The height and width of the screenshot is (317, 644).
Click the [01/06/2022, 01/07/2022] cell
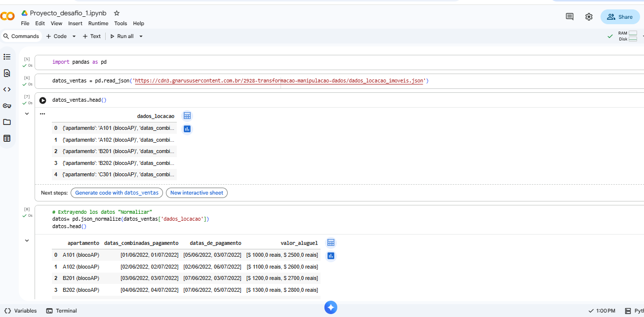149,255
